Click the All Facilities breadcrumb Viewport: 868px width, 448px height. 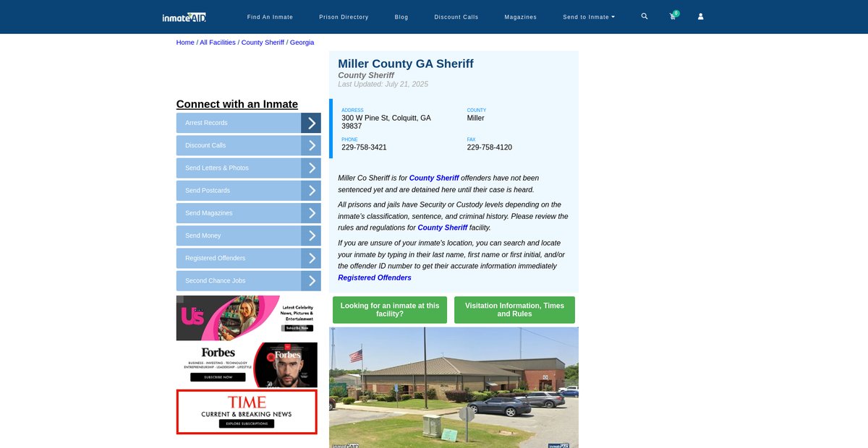[x=218, y=43]
